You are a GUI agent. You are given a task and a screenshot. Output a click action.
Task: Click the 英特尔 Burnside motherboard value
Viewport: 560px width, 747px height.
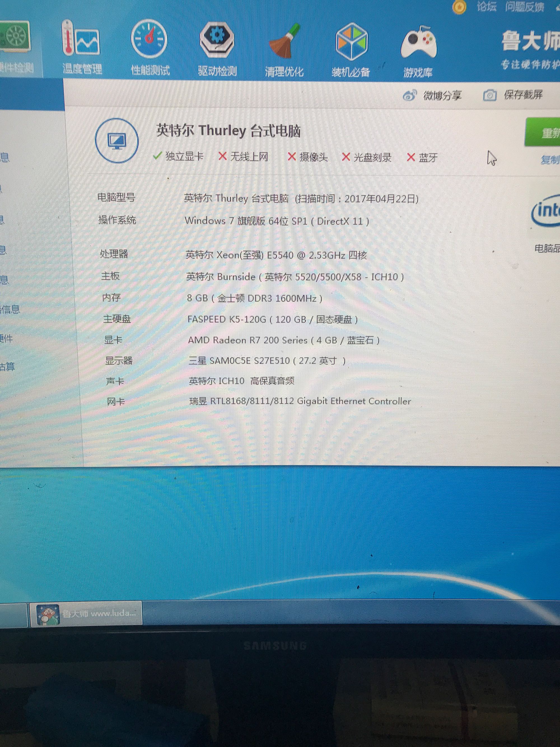tap(295, 277)
